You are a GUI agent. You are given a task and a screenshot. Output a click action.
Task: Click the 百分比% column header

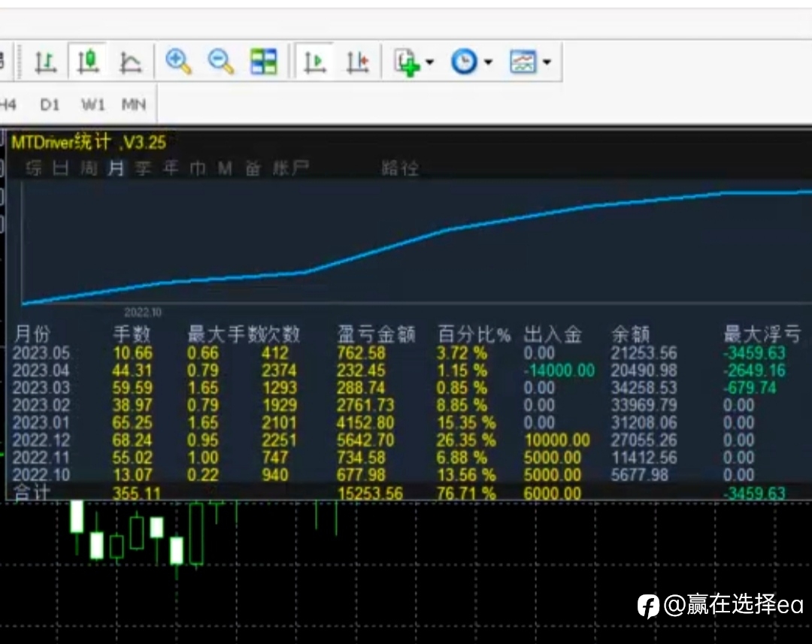click(x=474, y=334)
